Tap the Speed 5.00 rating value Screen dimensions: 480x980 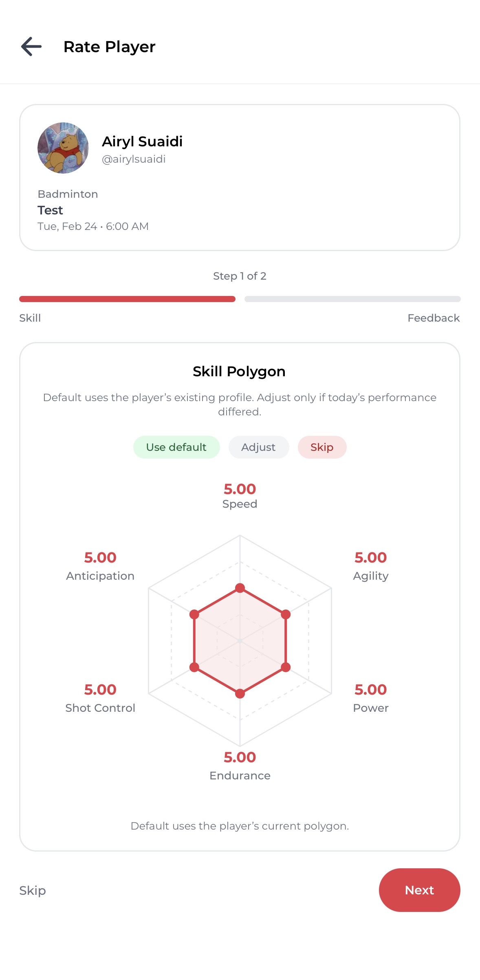tap(240, 489)
